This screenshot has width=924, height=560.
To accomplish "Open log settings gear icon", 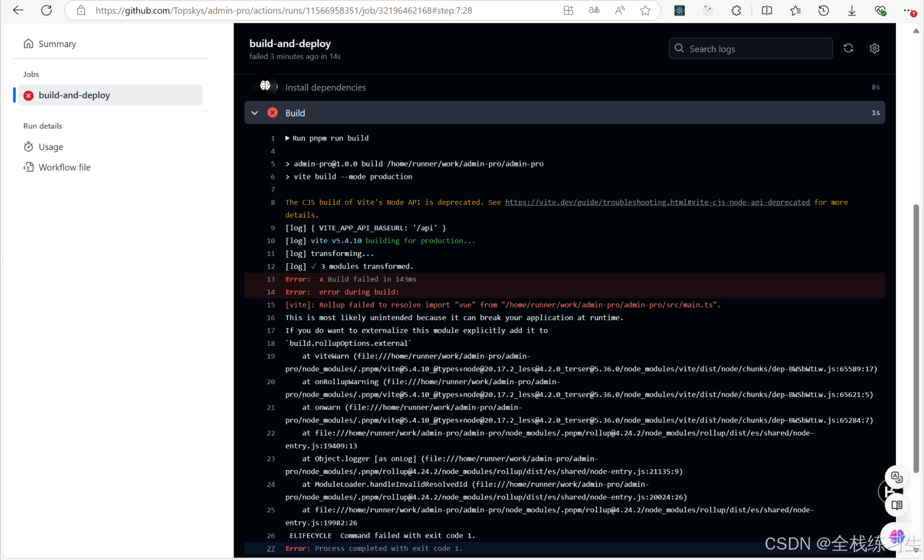I will (874, 48).
